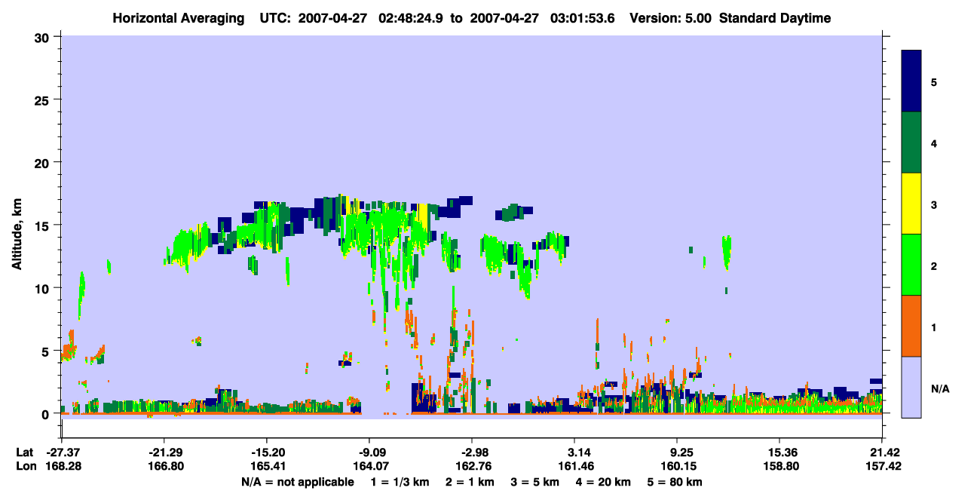Click the '1 = 1/3 km' legend entry
This screenshot has height=503, width=980.
tap(401, 482)
